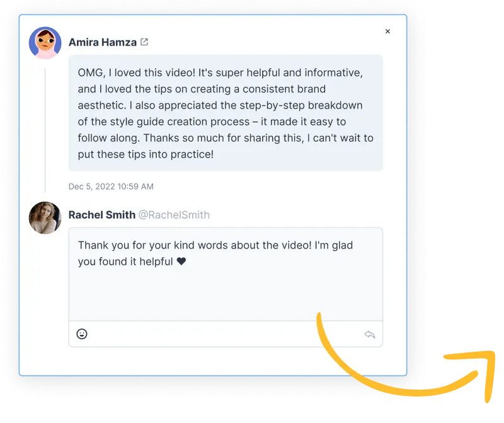Close the comment reply dialog
The width and height of the screenshot is (504, 423).
pyautogui.click(x=387, y=31)
